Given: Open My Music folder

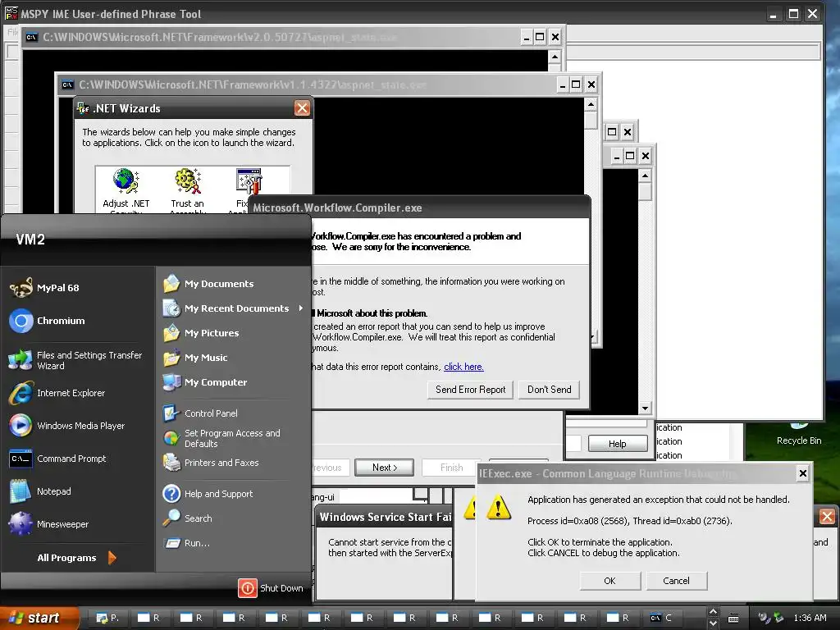Looking at the screenshot, I should click(195, 358).
